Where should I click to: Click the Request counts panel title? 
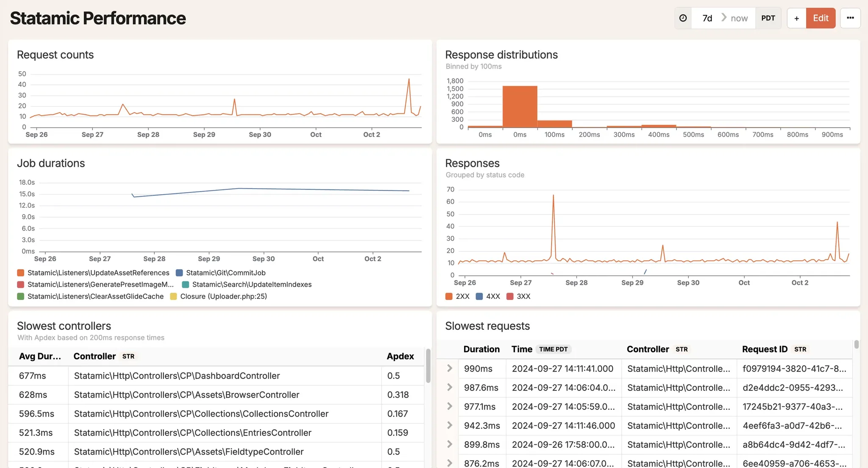(55, 55)
